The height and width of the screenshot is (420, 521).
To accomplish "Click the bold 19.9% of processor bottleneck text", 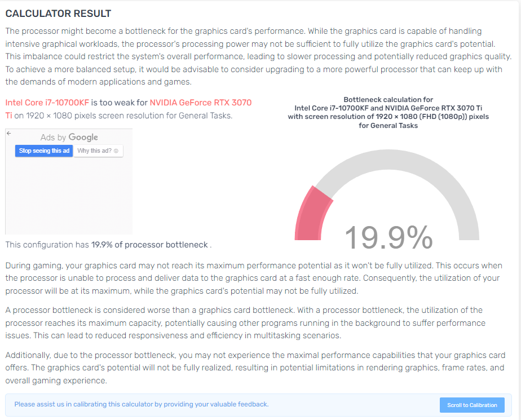I will [x=149, y=245].
